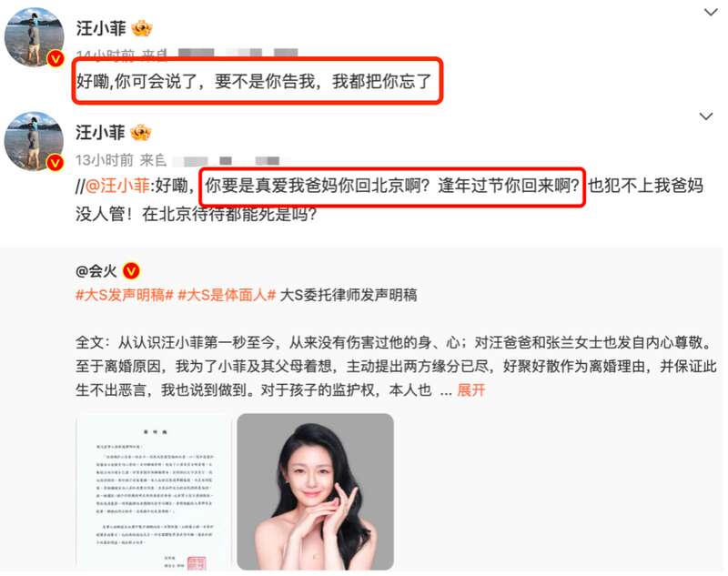
Task: Open first post's chevron dropdown menu
Action: (711, 13)
